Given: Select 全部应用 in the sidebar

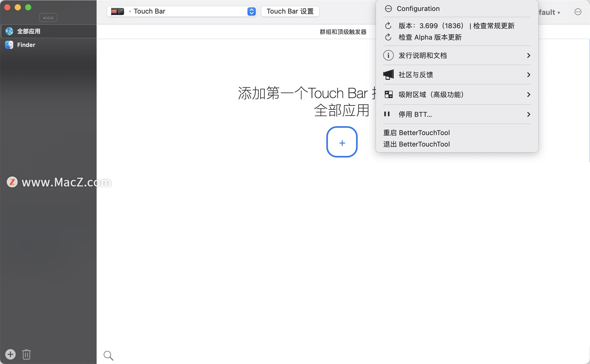Looking at the screenshot, I should point(48,31).
